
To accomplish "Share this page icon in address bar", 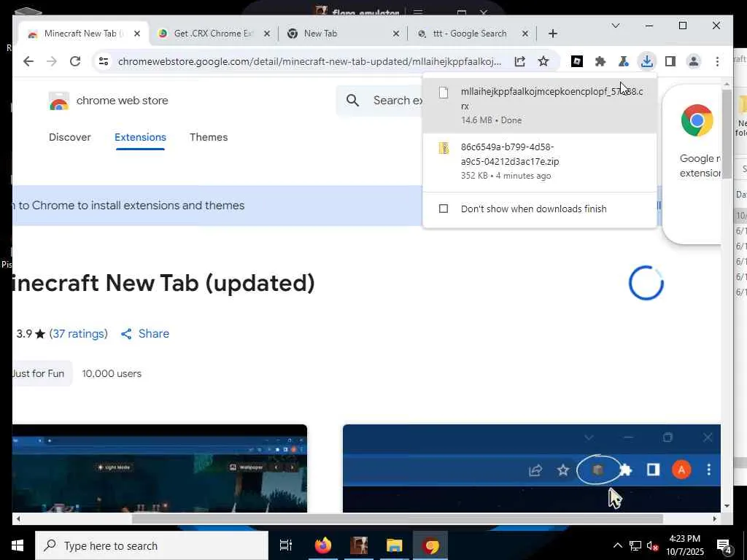I will pos(519,61).
